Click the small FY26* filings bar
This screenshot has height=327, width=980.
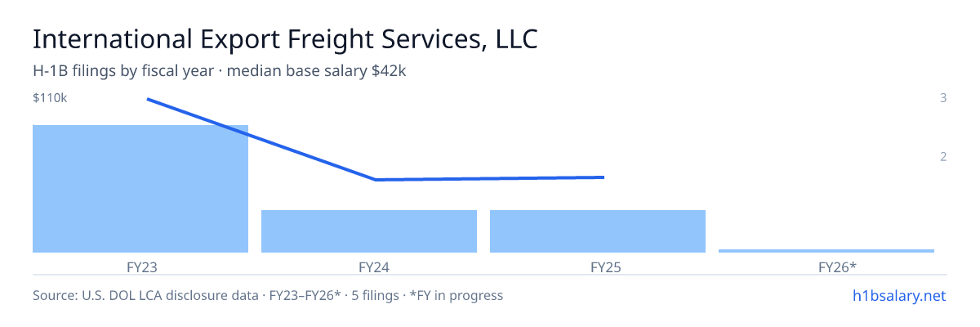pos(826,250)
